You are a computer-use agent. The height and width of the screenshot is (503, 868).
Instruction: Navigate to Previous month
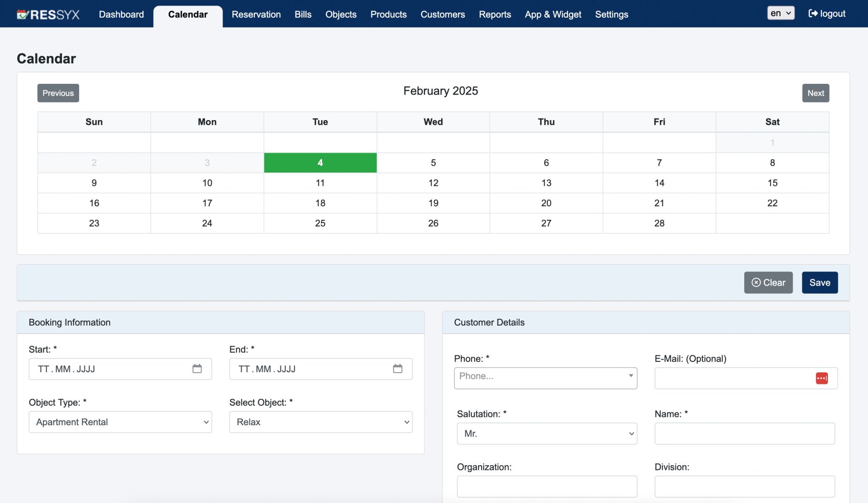coord(58,93)
